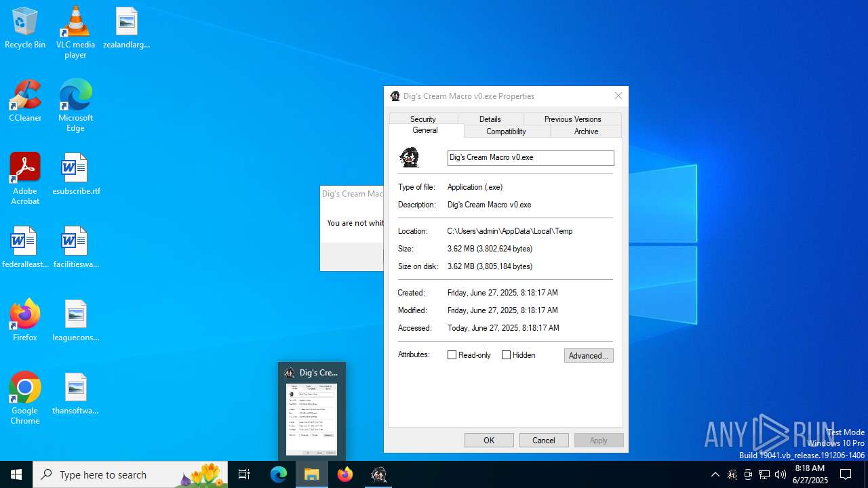The image size is (868, 488).
Task: Open Task View on the taskbar
Action: [244, 474]
